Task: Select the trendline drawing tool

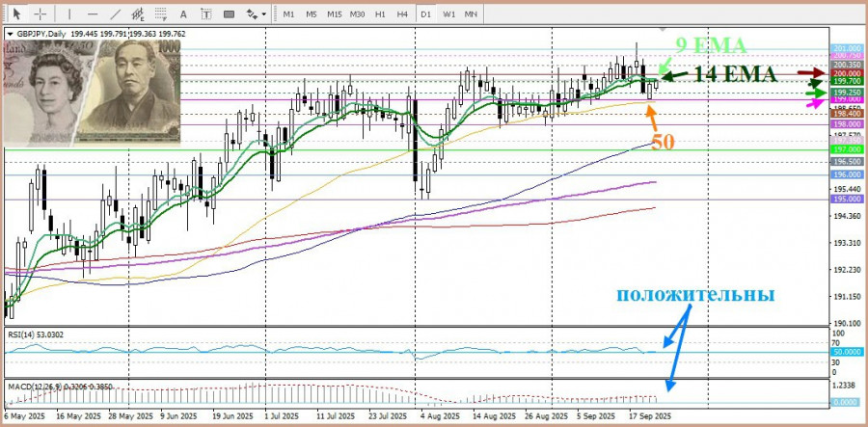Action: click(115, 14)
